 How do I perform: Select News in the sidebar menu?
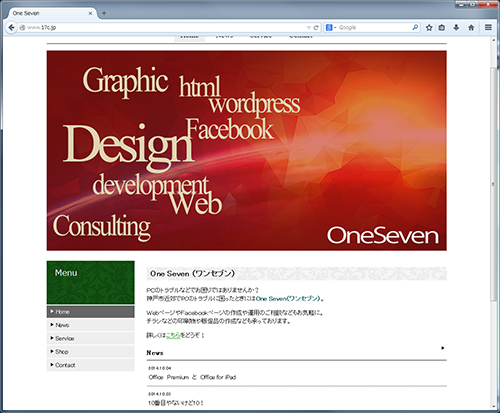[90, 325]
